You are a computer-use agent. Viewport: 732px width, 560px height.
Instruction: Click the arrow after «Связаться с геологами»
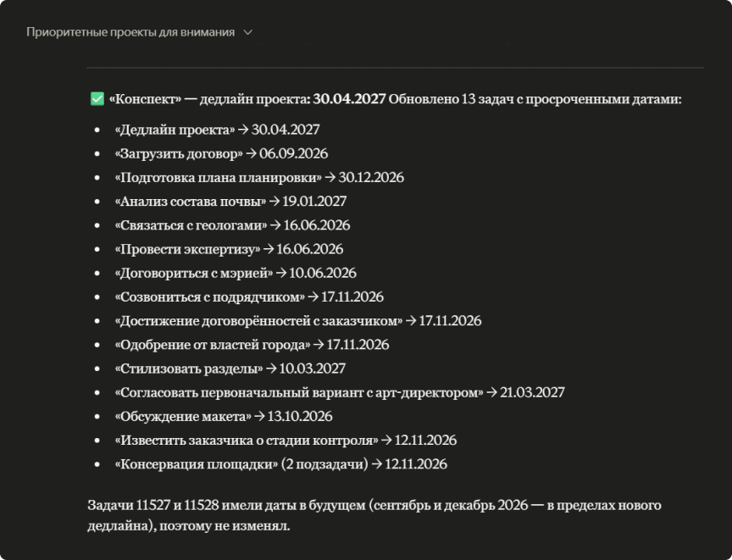coord(275,225)
